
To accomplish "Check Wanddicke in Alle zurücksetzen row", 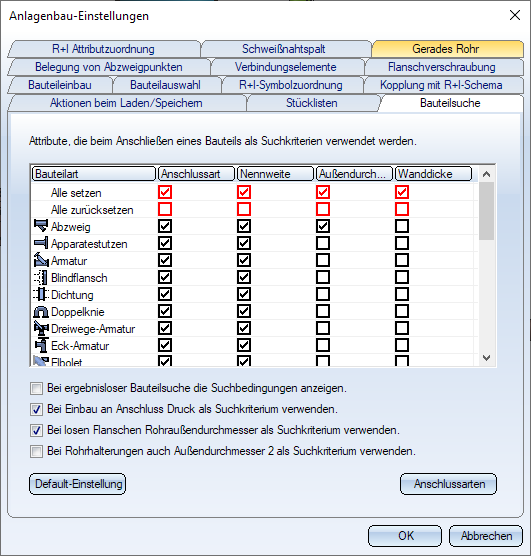I will (402, 209).
